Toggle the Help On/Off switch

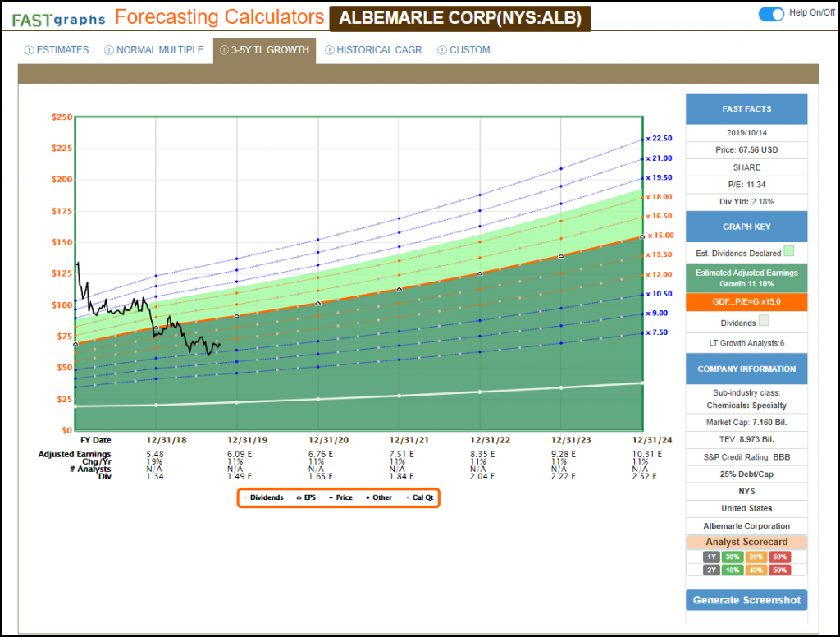pyautogui.click(x=771, y=14)
